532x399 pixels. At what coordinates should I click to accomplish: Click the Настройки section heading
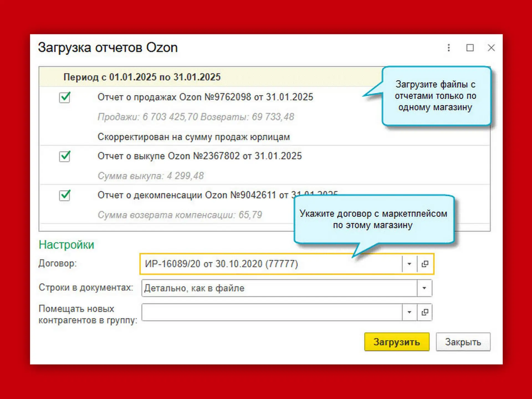[x=66, y=245]
